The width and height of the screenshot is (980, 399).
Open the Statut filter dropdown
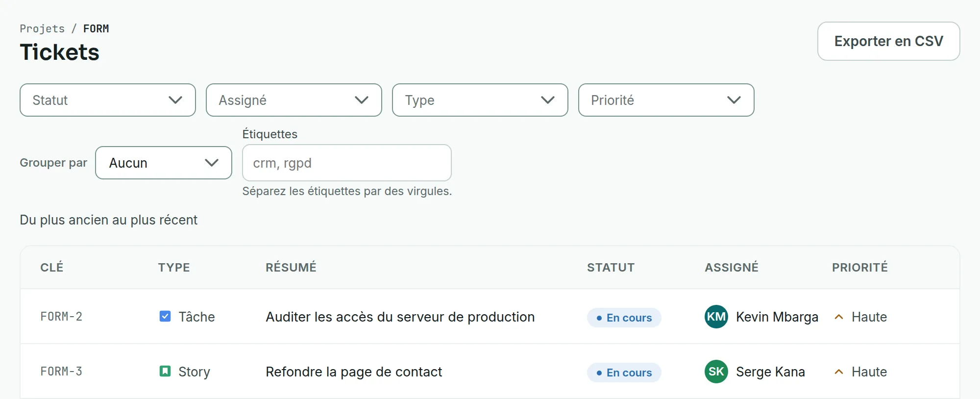[108, 100]
